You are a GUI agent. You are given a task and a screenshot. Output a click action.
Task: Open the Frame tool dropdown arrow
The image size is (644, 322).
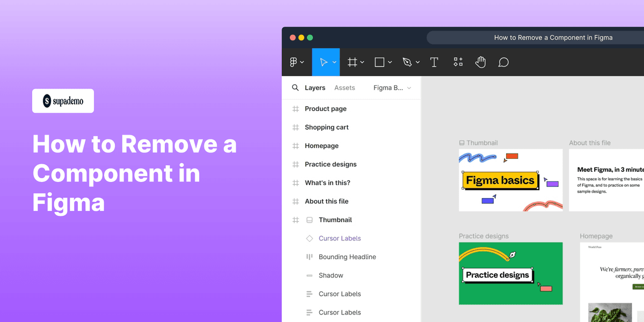pyautogui.click(x=362, y=62)
